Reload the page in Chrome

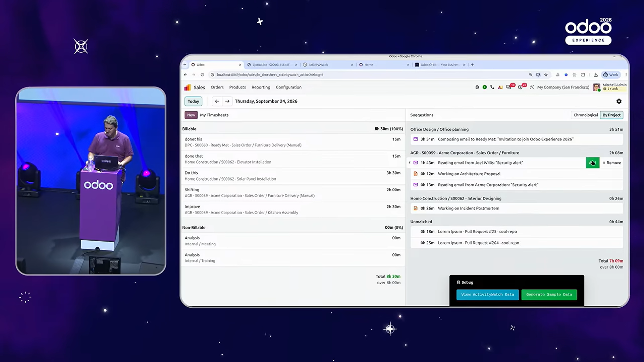pyautogui.click(x=202, y=75)
